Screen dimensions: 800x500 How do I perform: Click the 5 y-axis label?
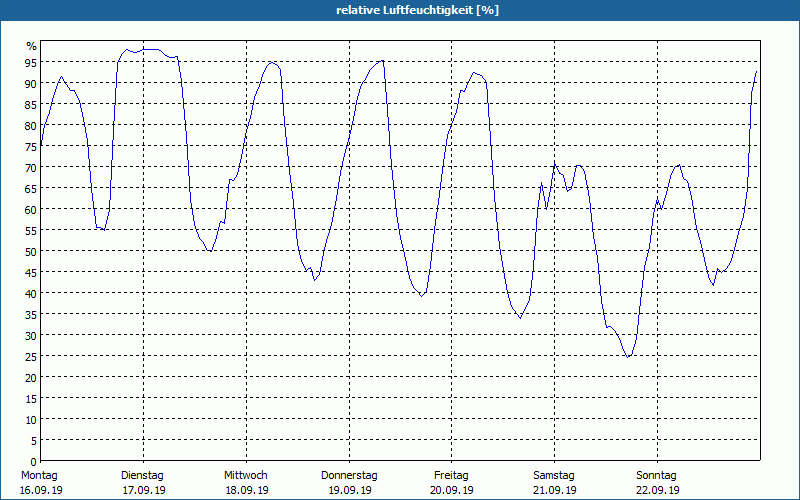tap(34, 440)
